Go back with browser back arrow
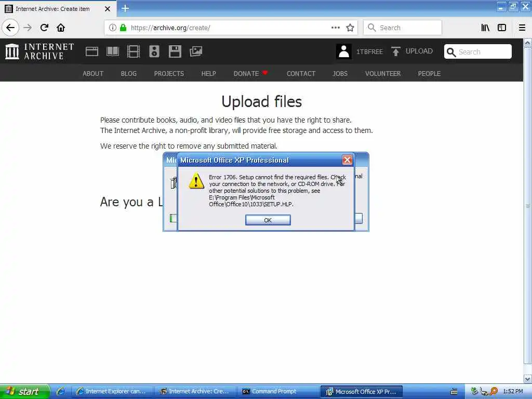The height and width of the screenshot is (399, 532). pos(10,28)
